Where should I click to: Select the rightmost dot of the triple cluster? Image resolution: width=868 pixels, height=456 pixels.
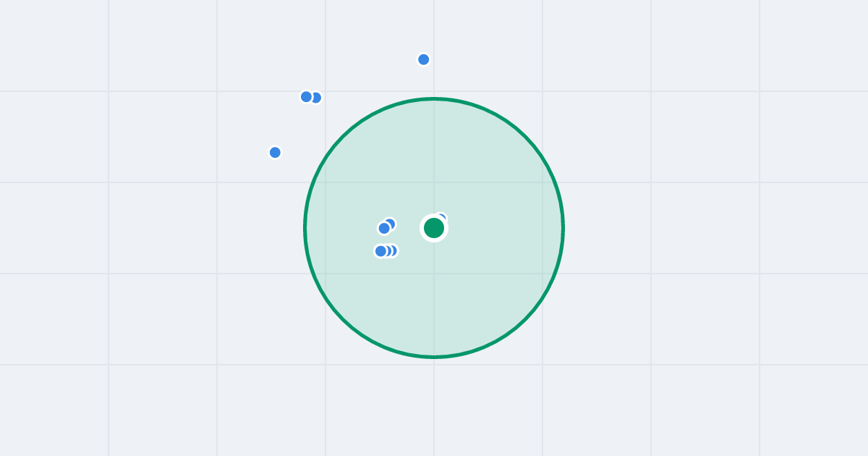394,250
